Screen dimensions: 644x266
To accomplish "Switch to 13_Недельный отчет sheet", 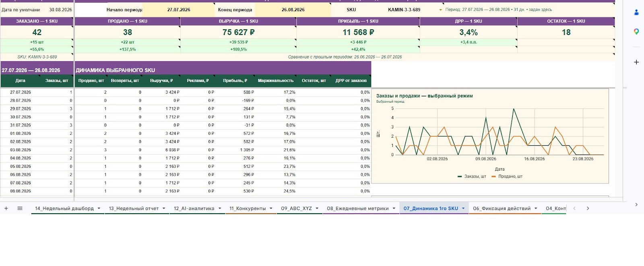I will pos(134,208).
